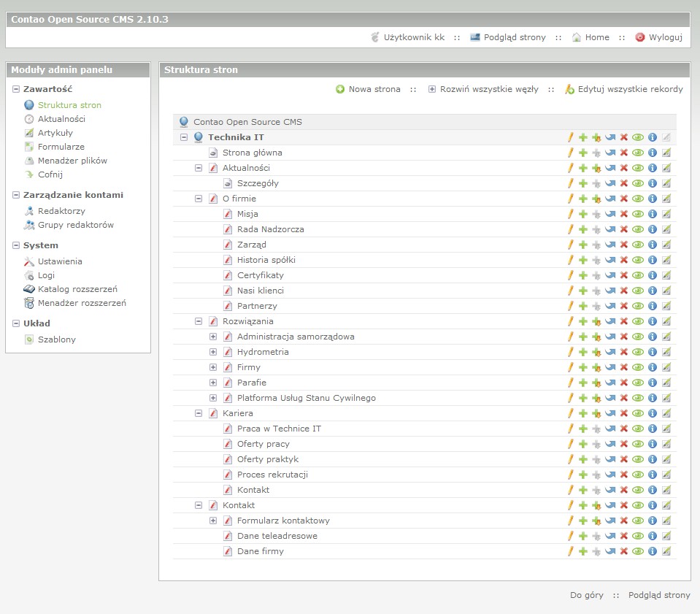The image size is (700, 614).
Task: Click Rozwiń wszystkie węzły link
Action: tap(489, 89)
